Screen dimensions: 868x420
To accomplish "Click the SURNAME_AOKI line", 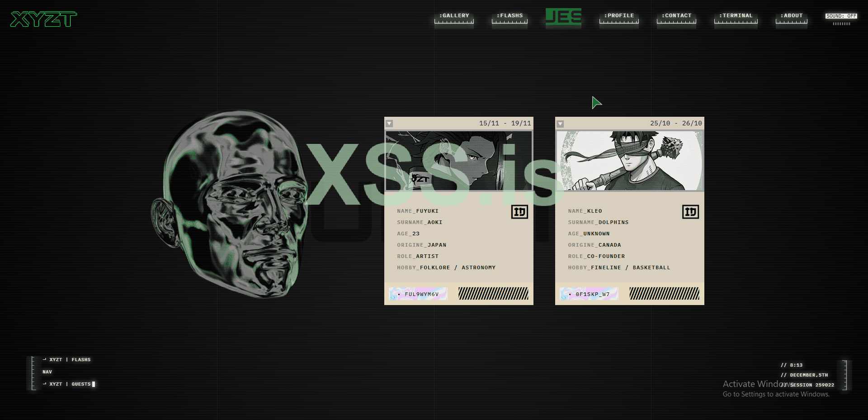I will point(420,222).
